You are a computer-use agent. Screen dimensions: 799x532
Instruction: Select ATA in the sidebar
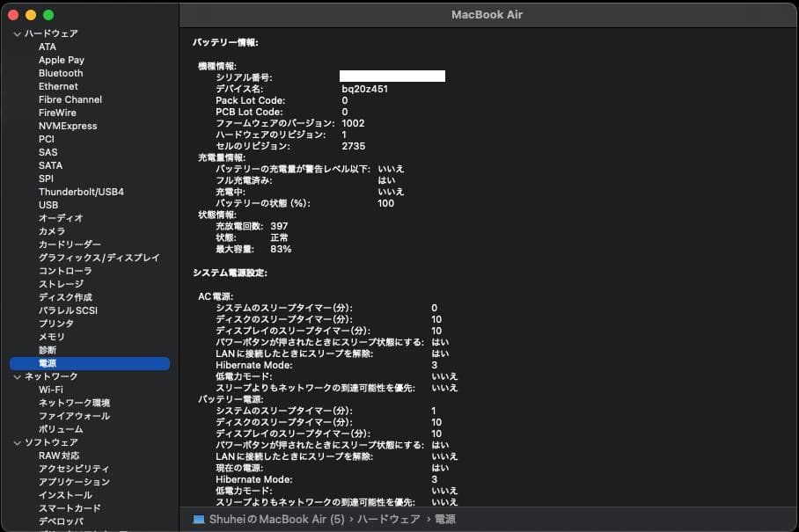coord(48,47)
